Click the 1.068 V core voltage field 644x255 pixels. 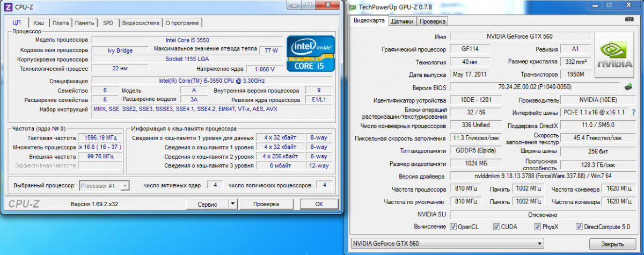tap(265, 69)
